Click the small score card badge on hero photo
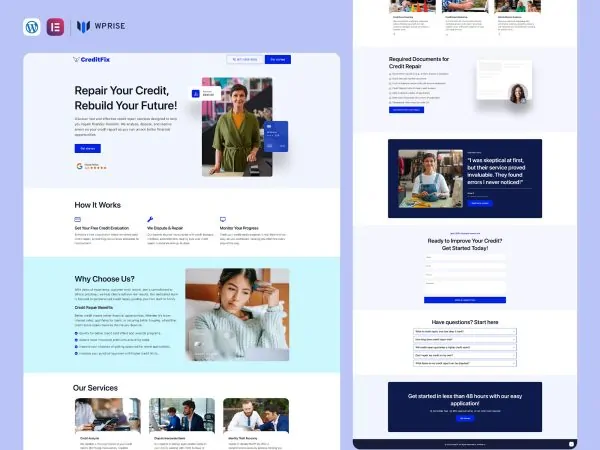The image size is (600, 450). point(206,93)
